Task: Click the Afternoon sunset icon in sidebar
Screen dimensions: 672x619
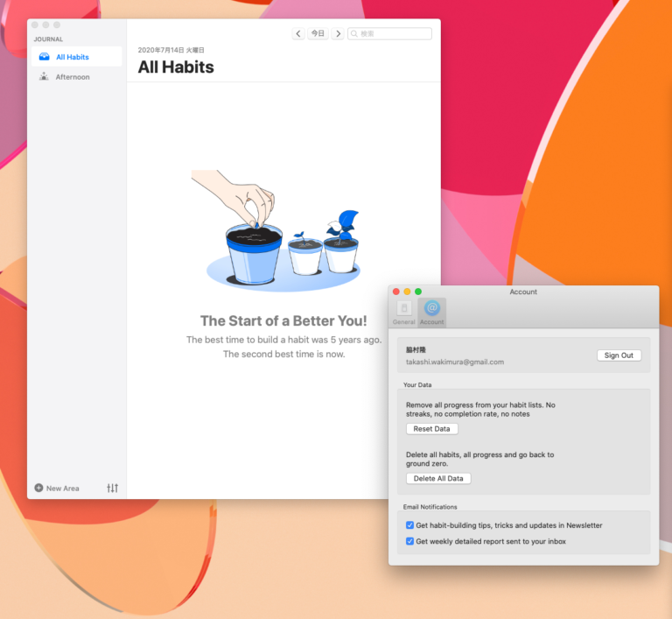Action: [x=44, y=77]
